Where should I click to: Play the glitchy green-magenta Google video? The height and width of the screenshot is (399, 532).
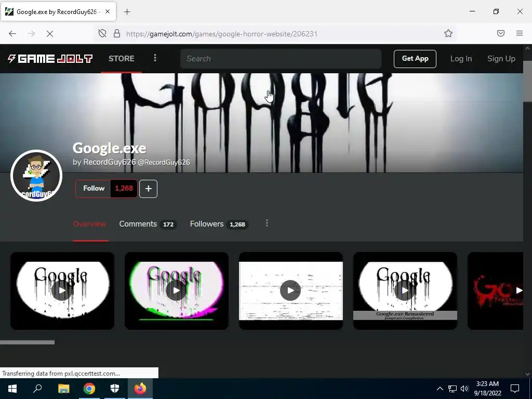tap(177, 290)
